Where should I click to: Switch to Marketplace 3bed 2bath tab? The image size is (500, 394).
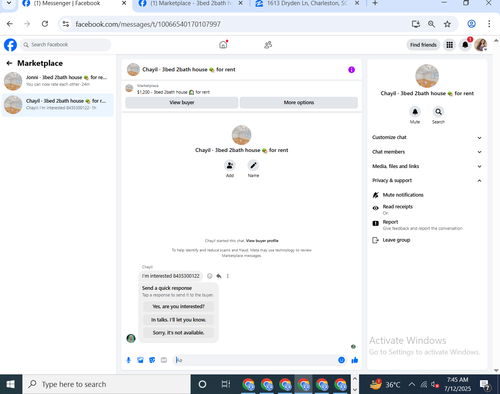tap(191, 3)
